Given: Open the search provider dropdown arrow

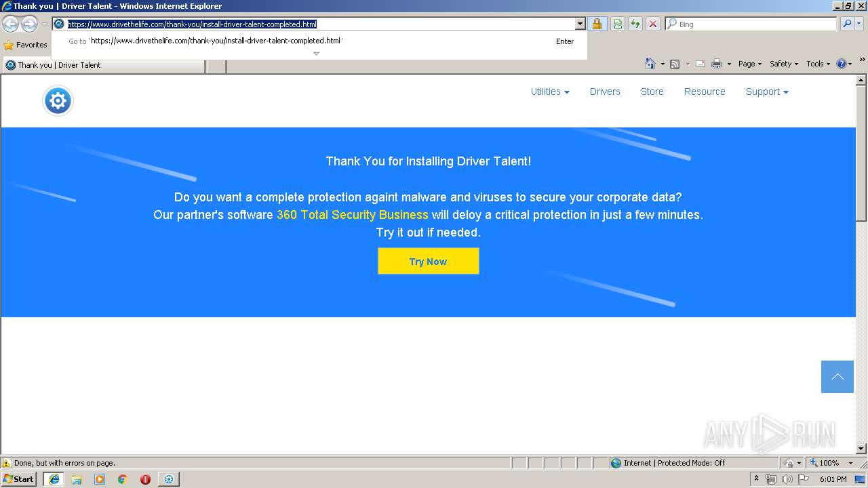Looking at the screenshot, I should click(860, 24).
